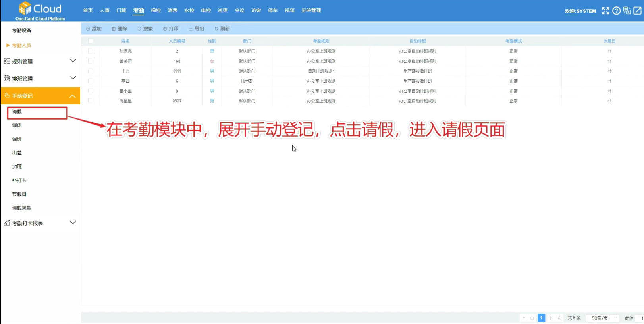Image resolution: width=644 pixels, height=324 pixels.
Task: Open the 系统管理 top menu item
Action: click(311, 10)
